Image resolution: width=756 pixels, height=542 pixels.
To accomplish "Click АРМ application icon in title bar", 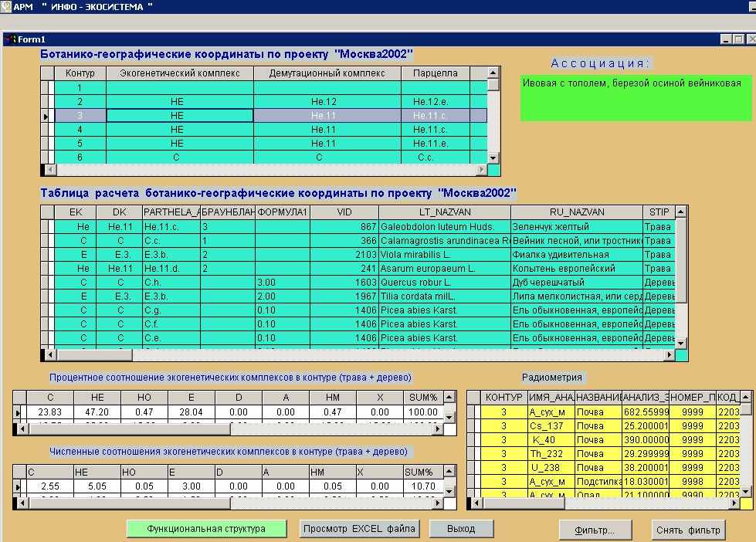I will 5,6.
